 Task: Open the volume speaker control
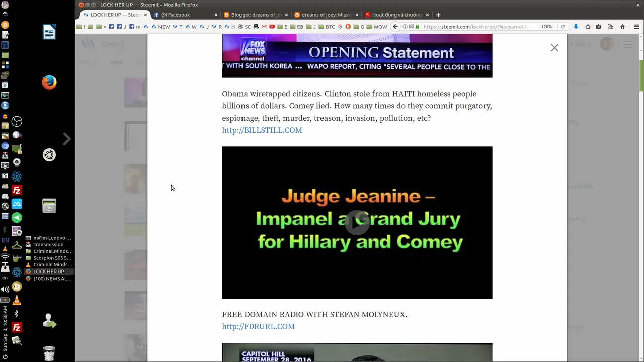point(5,289)
